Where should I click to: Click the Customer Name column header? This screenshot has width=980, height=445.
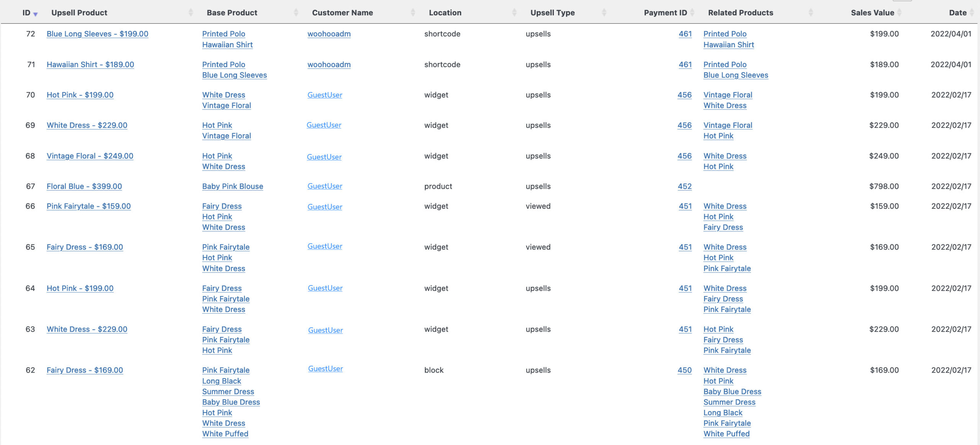(x=342, y=13)
